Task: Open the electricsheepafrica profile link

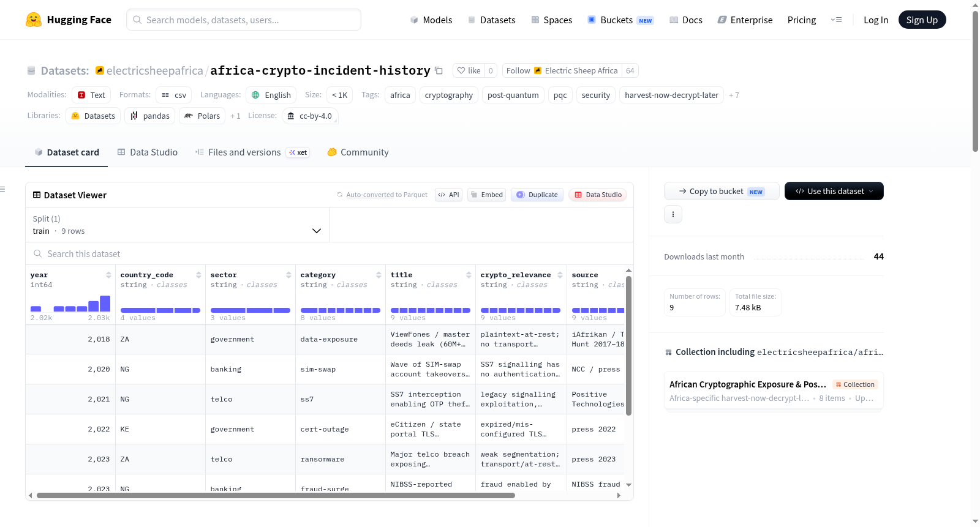Action: (154, 70)
